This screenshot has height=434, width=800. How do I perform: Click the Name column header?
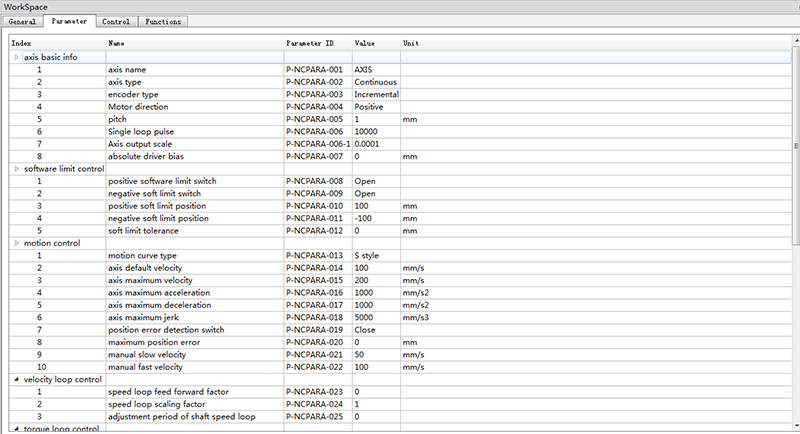[x=117, y=44]
